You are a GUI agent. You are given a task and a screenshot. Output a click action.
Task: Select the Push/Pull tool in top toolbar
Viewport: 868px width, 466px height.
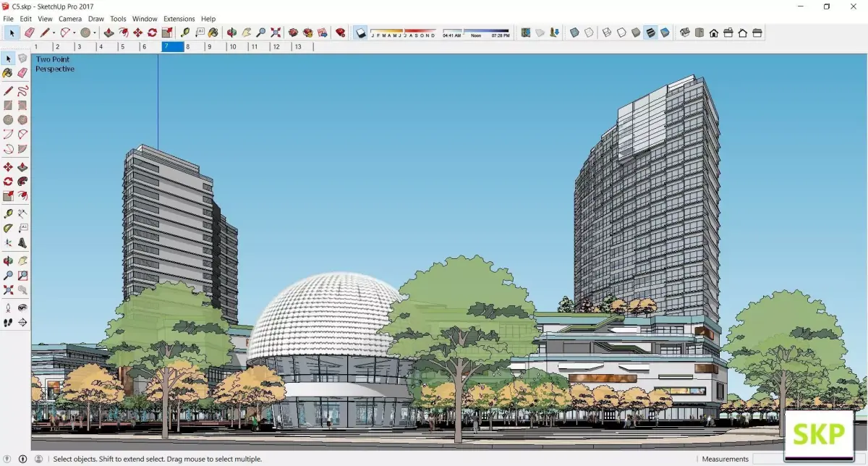tap(109, 33)
